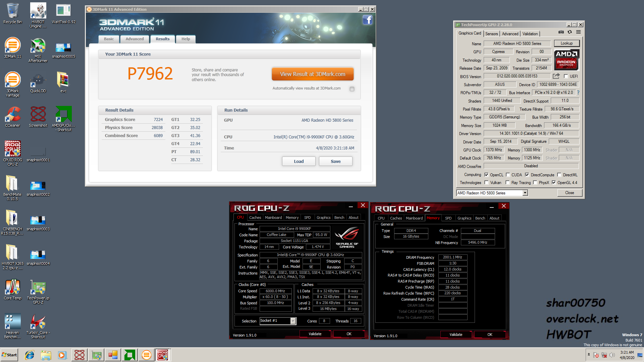Open Windows Explorer taskbar icon

click(x=46, y=355)
